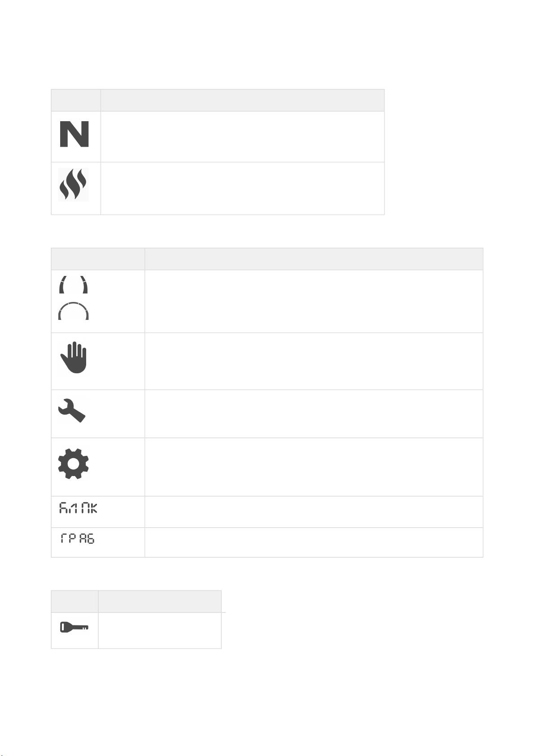535x756 pixels.
Task: Click the raised hand icon
Action: (x=74, y=358)
